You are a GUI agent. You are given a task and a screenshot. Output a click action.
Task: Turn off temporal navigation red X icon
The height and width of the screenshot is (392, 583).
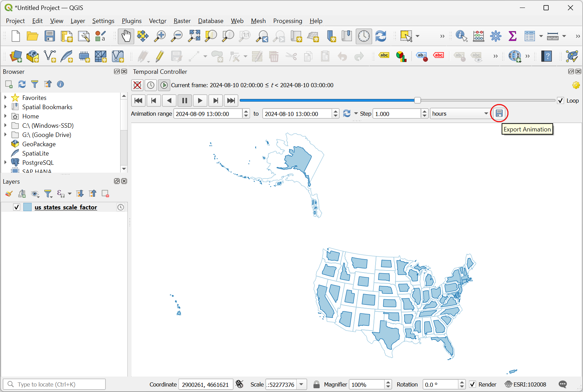[x=137, y=85]
